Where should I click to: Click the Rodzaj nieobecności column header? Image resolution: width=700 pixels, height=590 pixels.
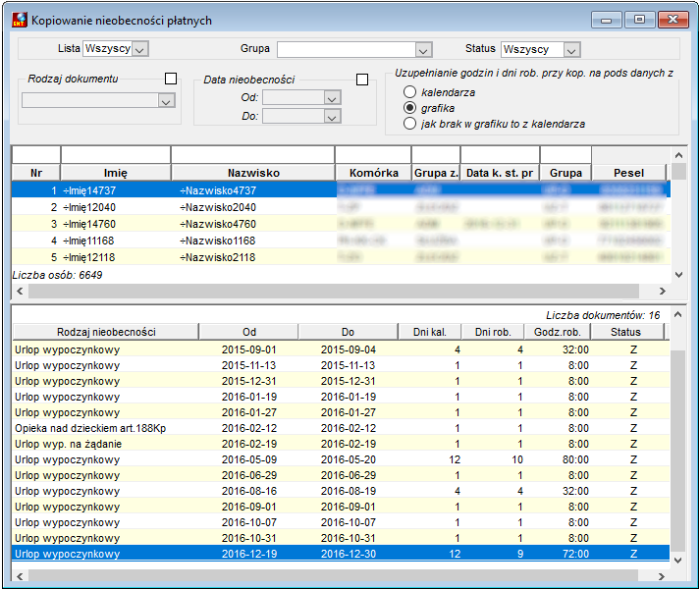point(106,332)
